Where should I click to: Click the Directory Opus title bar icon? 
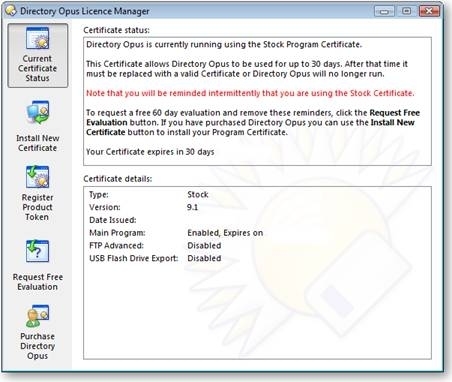click(11, 11)
